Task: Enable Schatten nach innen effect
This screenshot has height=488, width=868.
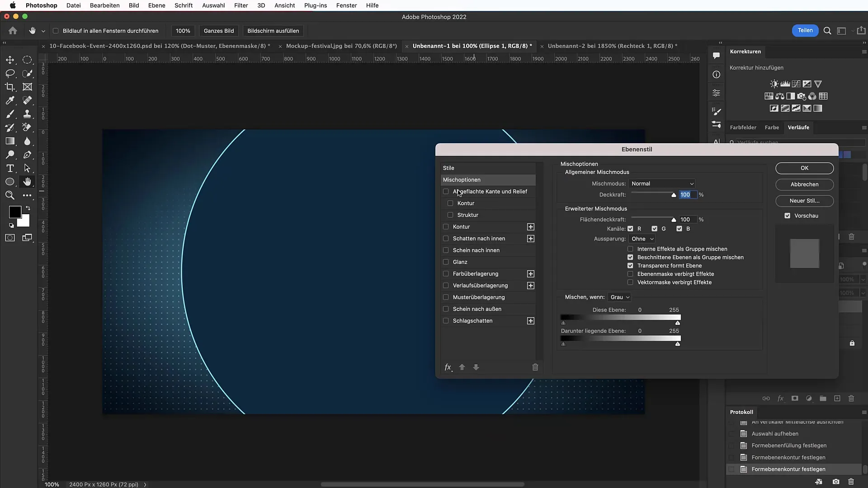Action: (446, 239)
